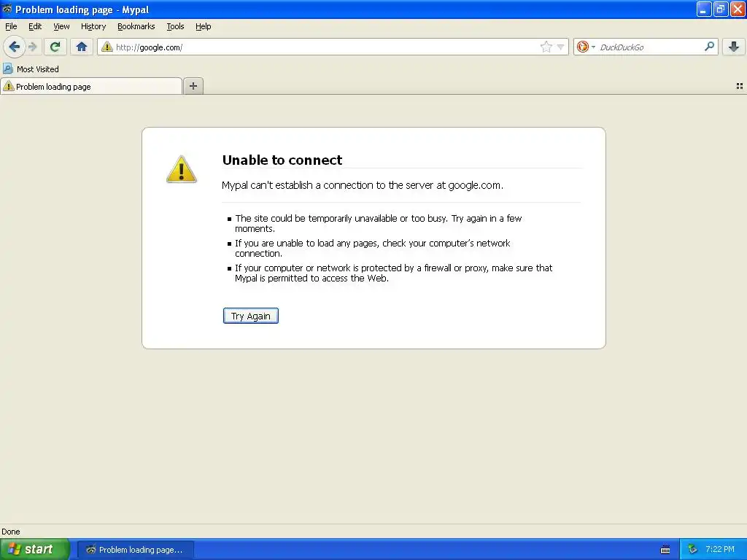Open the Downloads arrow button

pos(734,47)
